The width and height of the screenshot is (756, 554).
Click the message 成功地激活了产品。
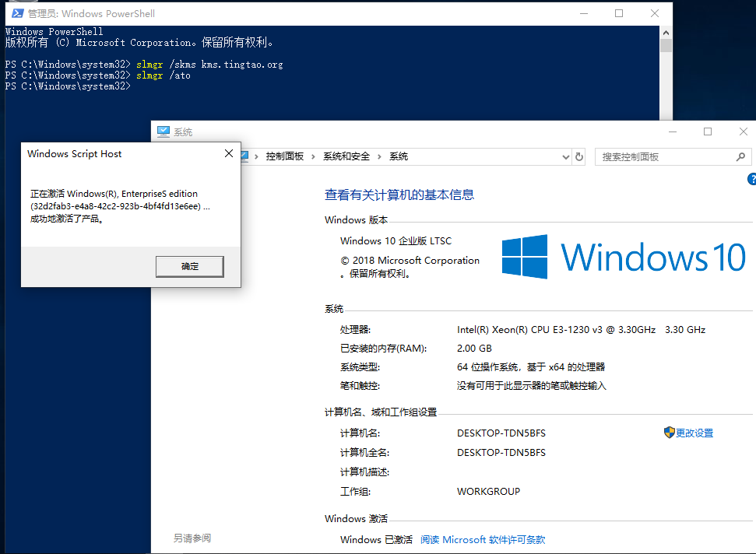point(67,219)
